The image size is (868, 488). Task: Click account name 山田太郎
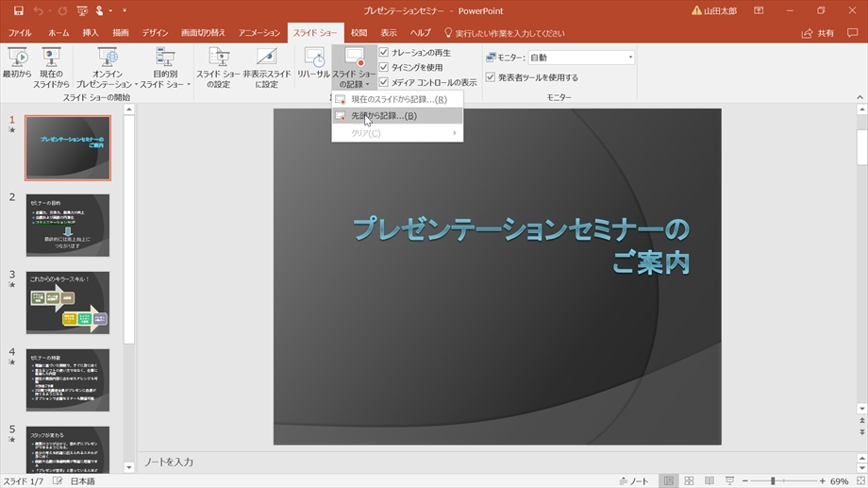(720, 11)
